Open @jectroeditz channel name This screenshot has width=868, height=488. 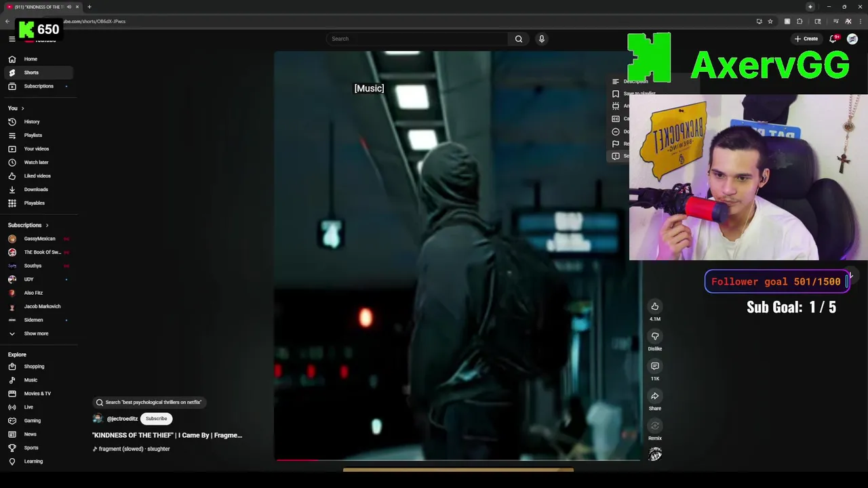(x=122, y=419)
